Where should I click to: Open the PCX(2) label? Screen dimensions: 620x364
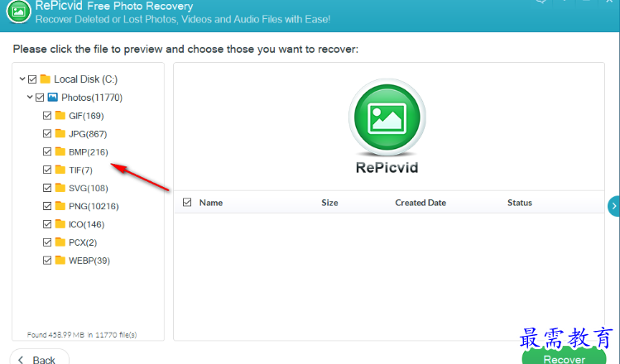(83, 242)
